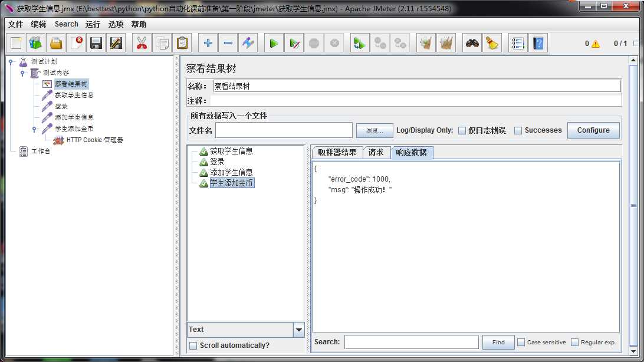644x362 pixels.
Task: Open the Text renderer dropdown
Action: pyautogui.click(x=299, y=330)
